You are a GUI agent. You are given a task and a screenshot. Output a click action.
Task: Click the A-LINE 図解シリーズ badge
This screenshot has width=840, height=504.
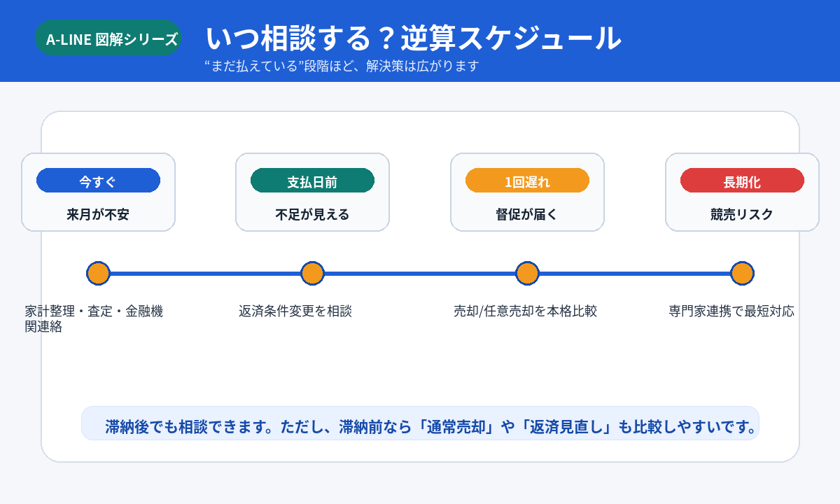(108, 38)
